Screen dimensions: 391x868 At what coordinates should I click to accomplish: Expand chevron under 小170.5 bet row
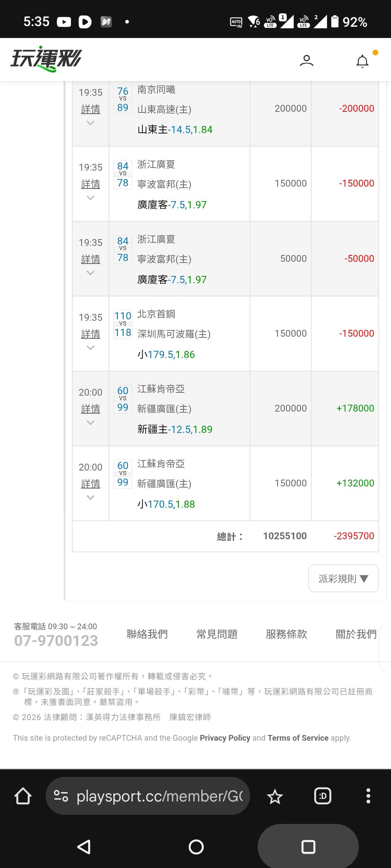(x=91, y=498)
